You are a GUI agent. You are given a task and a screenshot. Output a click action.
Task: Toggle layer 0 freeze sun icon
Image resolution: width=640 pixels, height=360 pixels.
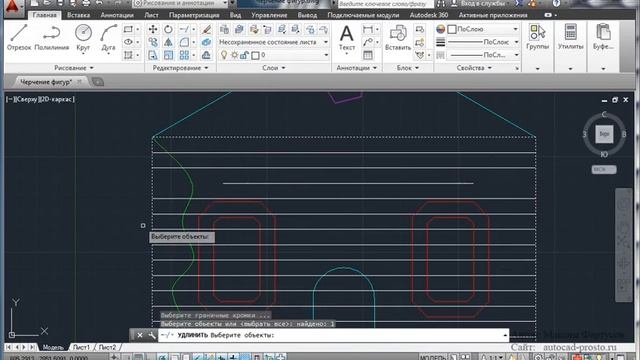pos(234,55)
